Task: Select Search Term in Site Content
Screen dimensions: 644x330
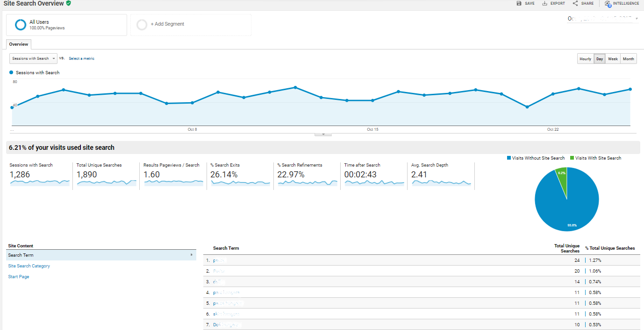Action: 21,255
